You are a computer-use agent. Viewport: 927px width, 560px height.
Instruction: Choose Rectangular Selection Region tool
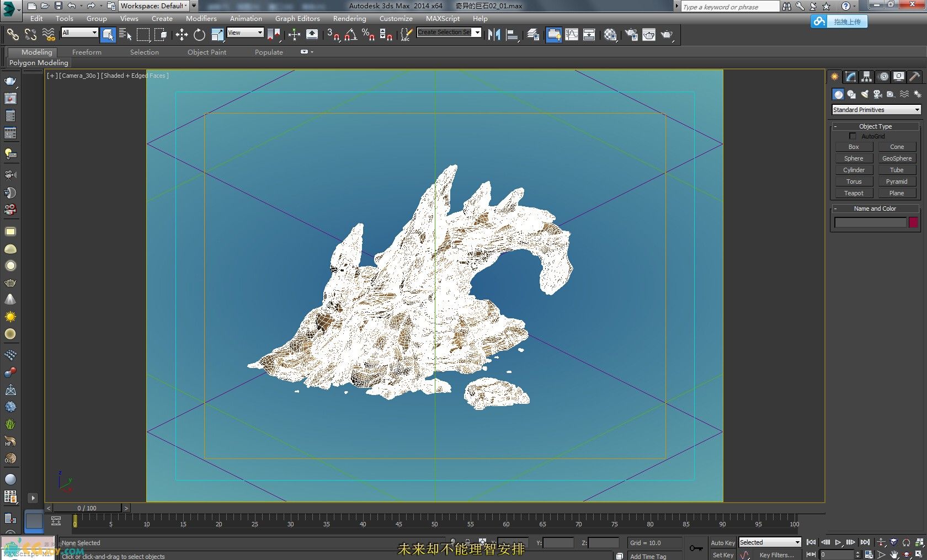pos(143,35)
